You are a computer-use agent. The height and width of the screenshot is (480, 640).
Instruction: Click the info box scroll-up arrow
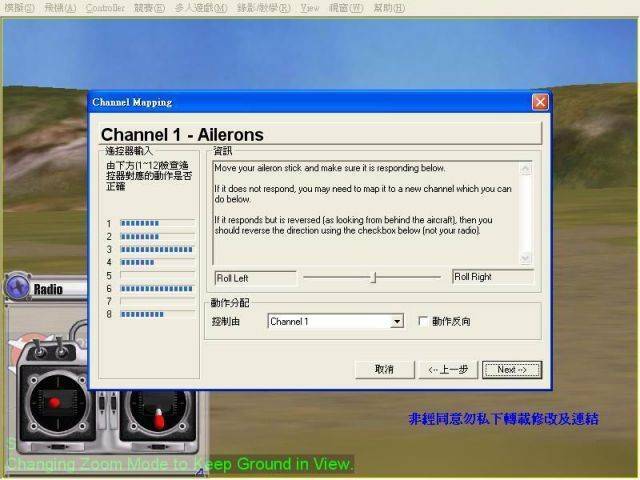[x=526, y=169]
